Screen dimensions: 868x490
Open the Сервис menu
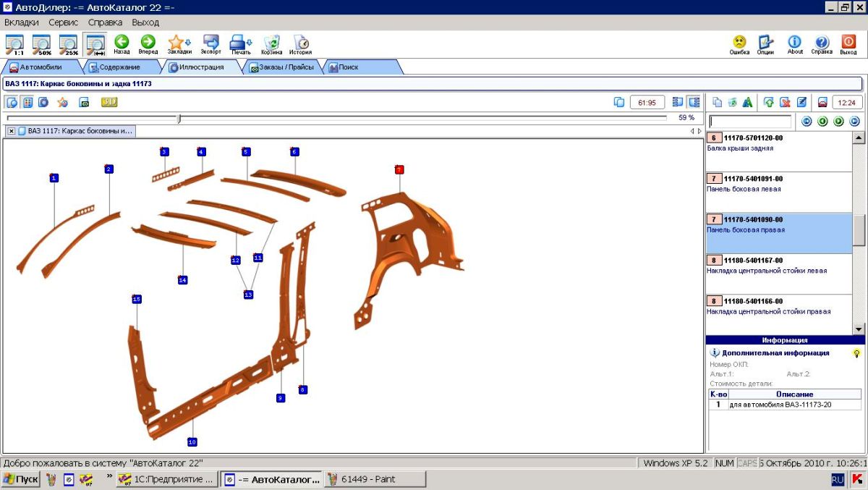click(x=64, y=22)
